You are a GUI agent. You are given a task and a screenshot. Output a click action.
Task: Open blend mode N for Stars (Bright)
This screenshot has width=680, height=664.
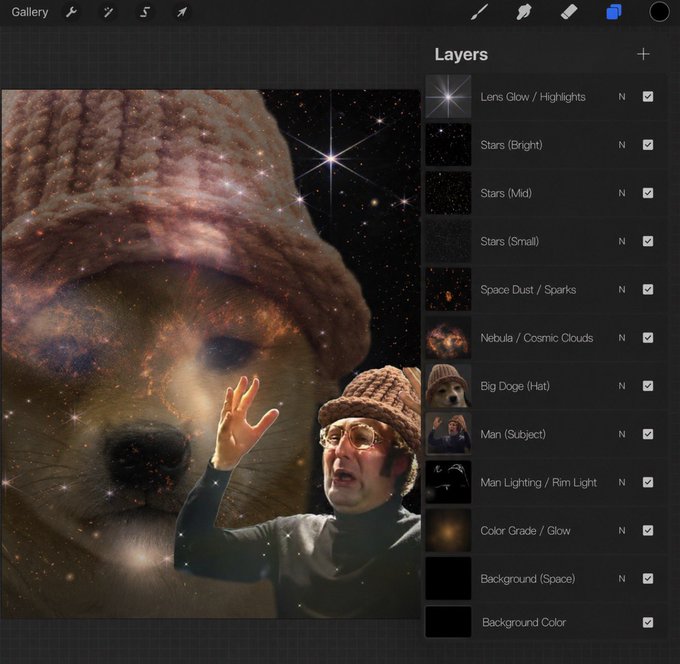(622, 145)
